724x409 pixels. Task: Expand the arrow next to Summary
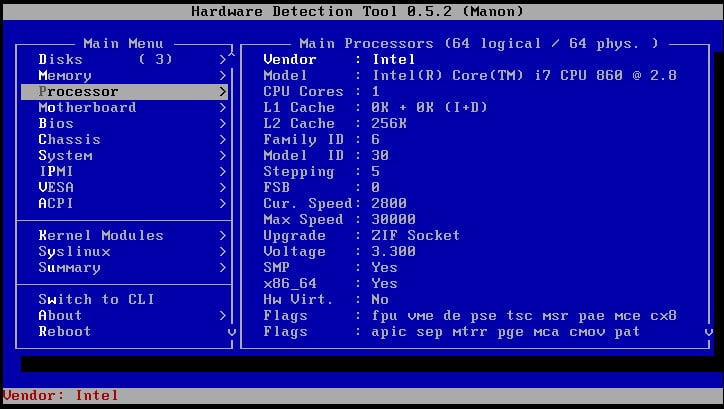[x=223, y=268]
